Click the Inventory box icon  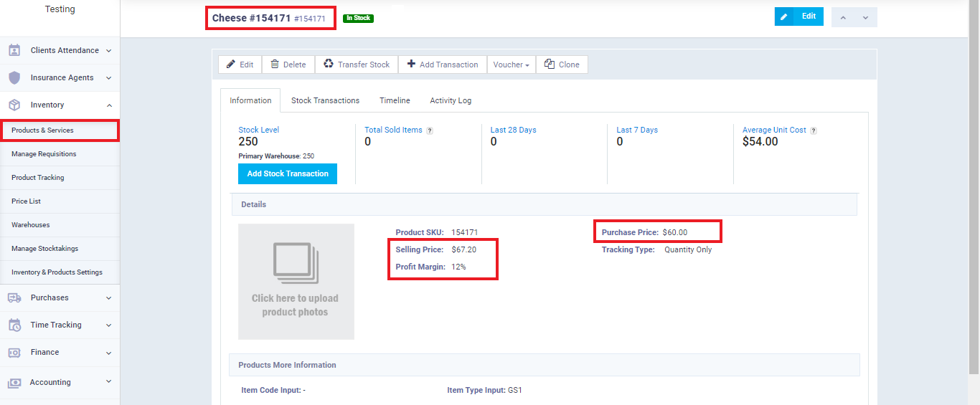(x=14, y=105)
